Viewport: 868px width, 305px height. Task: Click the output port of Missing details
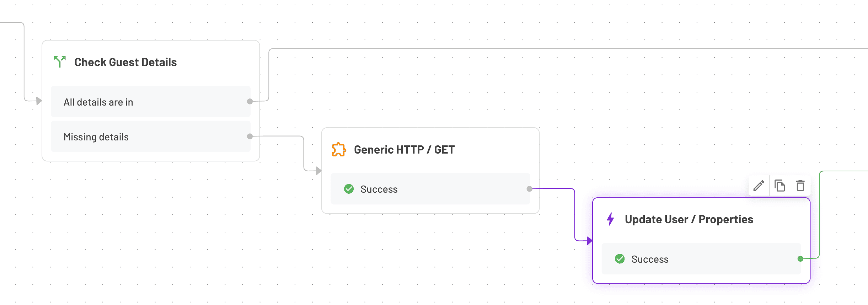click(x=250, y=136)
